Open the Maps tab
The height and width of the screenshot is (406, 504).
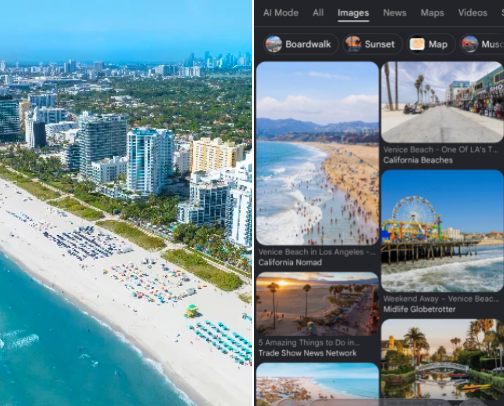point(432,13)
